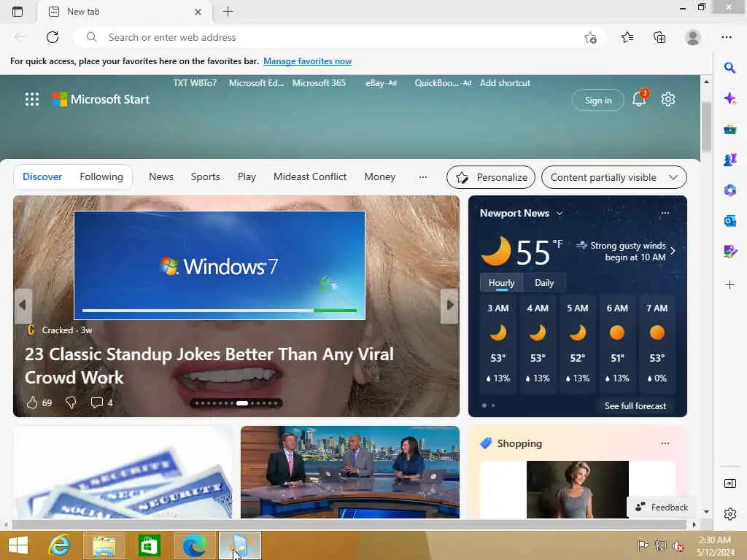Open the Play category

tap(247, 176)
